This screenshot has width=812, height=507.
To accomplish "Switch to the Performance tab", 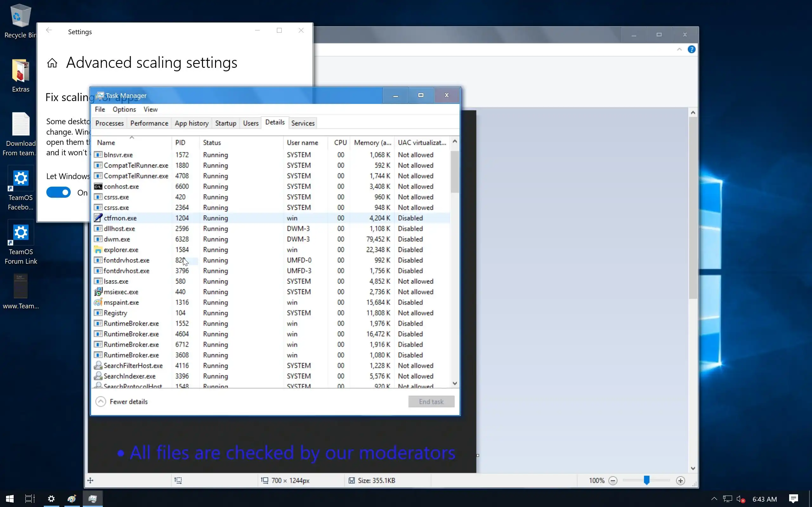I will pos(149,123).
